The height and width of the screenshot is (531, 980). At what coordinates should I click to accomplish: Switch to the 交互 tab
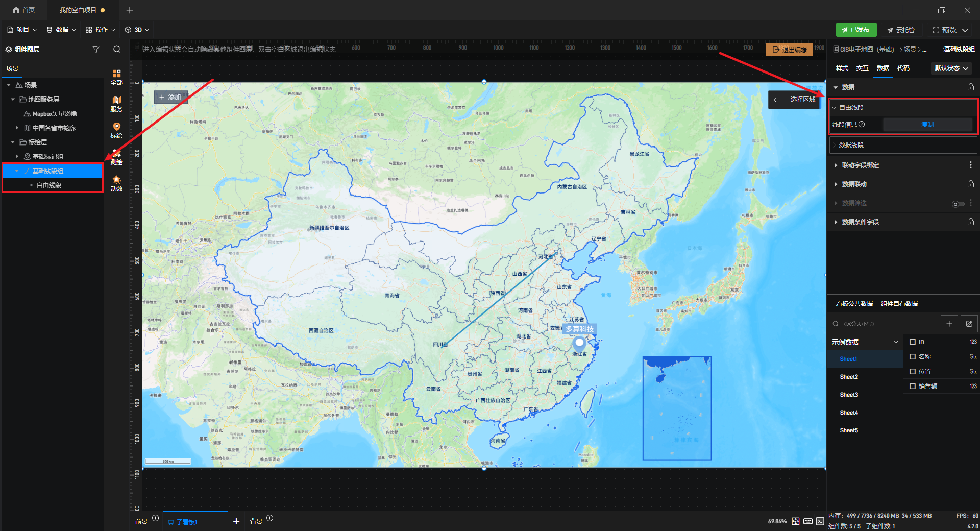862,68
